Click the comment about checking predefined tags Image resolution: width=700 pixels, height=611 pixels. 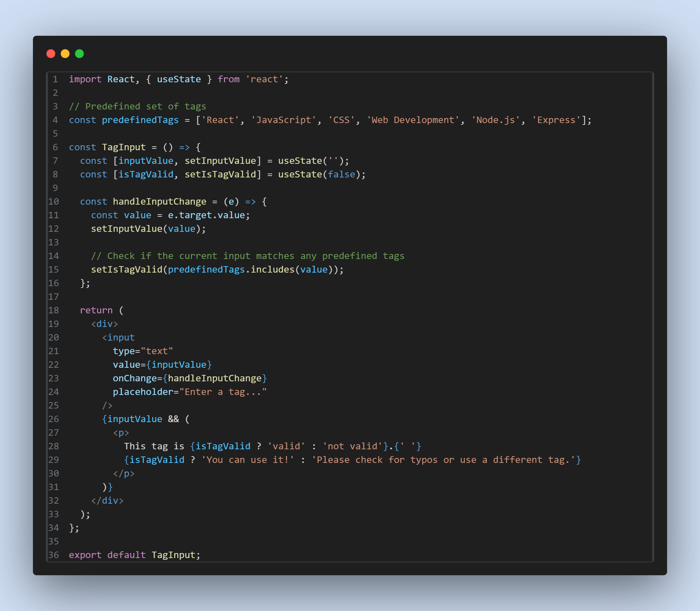click(x=248, y=256)
